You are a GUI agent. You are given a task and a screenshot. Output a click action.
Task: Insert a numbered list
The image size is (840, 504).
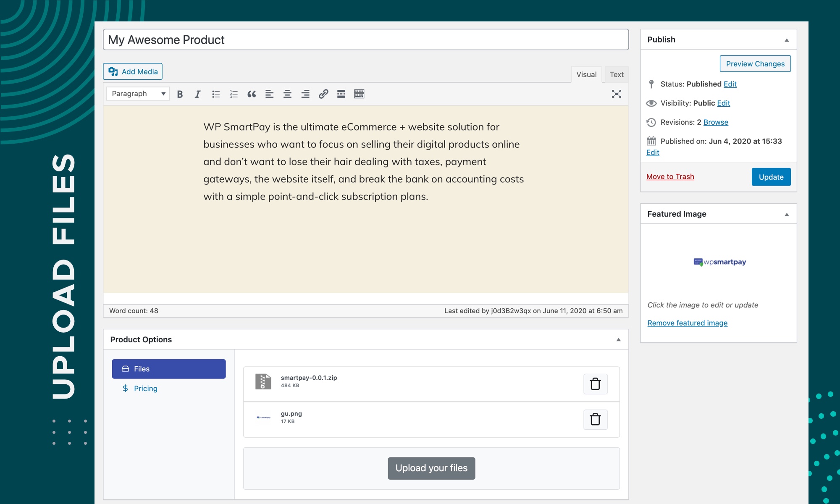234,94
